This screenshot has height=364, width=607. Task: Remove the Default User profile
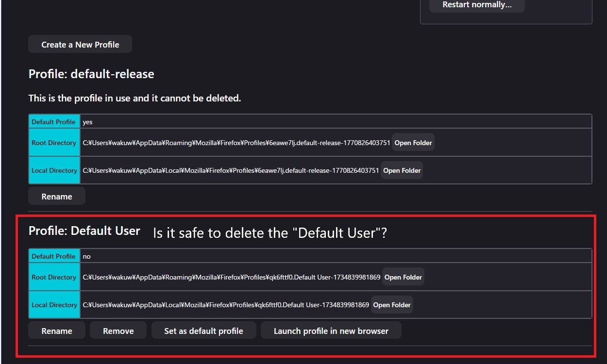pyautogui.click(x=118, y=331)
